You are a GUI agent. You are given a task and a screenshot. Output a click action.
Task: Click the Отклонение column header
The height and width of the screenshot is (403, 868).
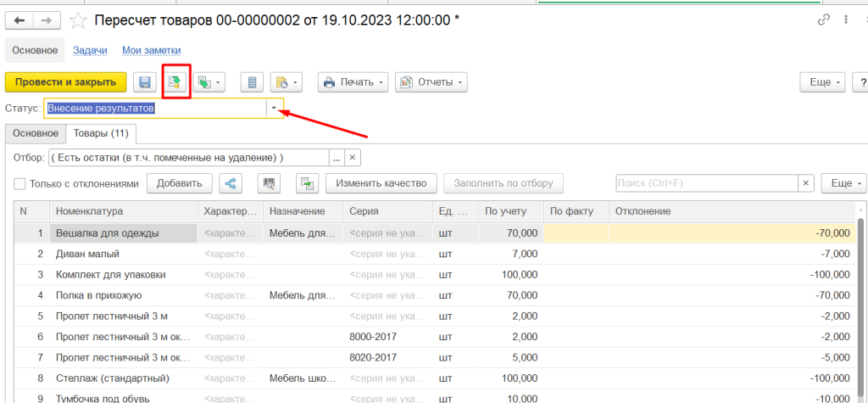[732, 211]
